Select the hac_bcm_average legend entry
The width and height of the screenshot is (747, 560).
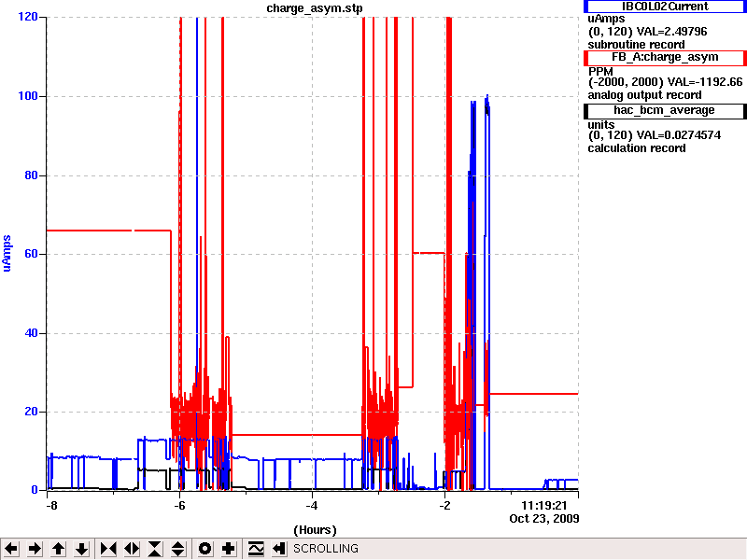(665, 110)
